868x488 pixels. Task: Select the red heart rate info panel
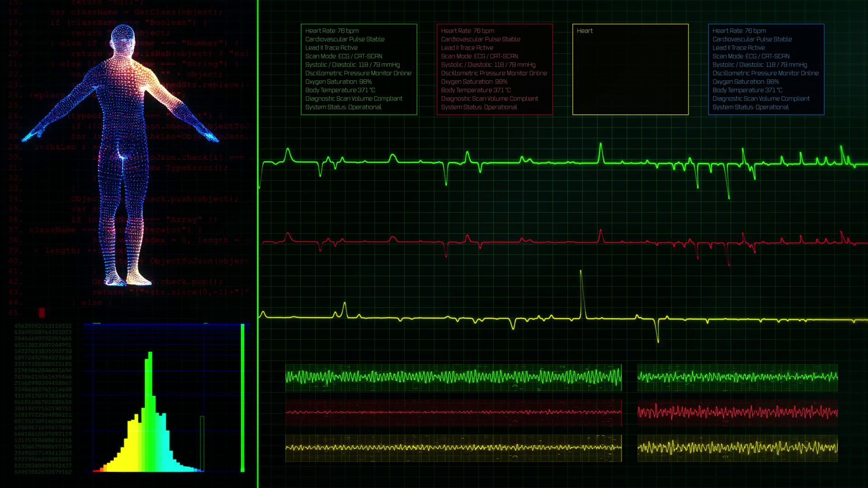coord(494,69)
